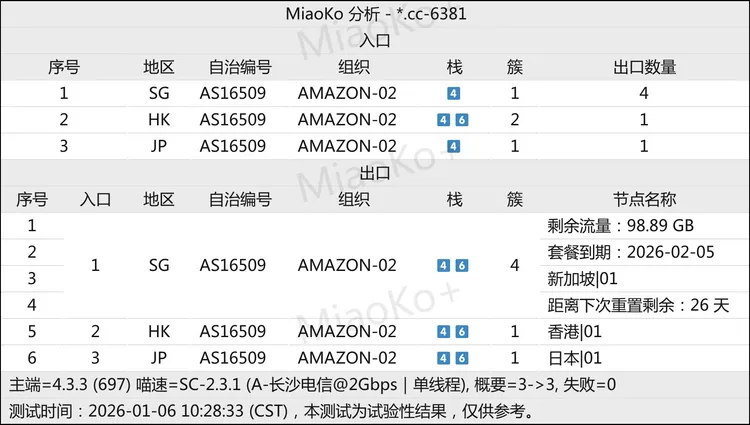Image resolution: width=750 pixels, height=425 pixels.
Task: Click the 节点名称 column header
Action: pos(644,200)
